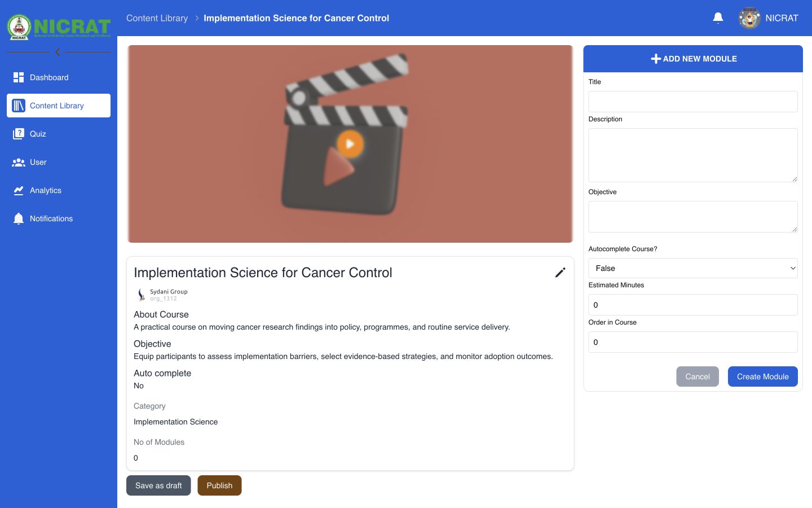
Task: Click the clapperboard video thumbnail
Action: (350, 144)
